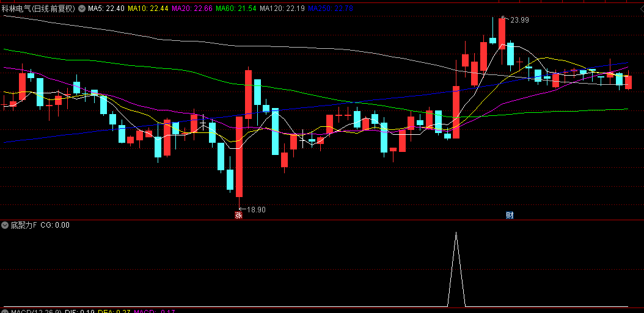Click the red 涨 marker icon

click(239, 215)
